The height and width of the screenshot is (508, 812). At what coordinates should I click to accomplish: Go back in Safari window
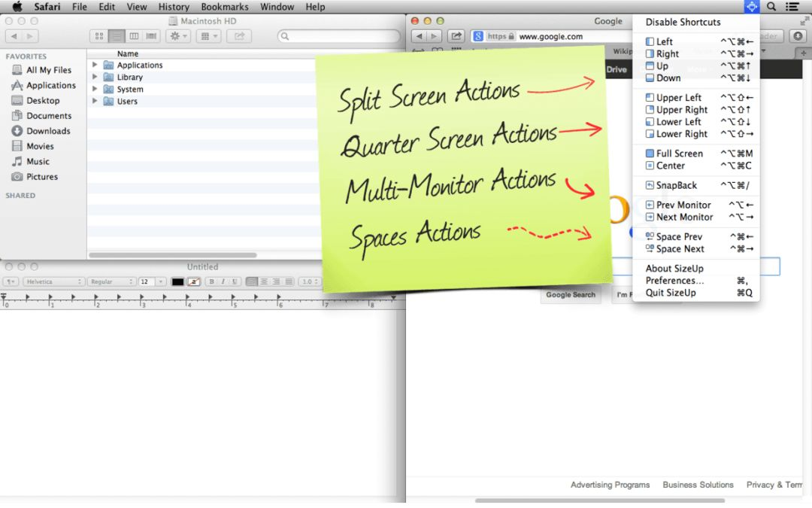coord(420,36)
